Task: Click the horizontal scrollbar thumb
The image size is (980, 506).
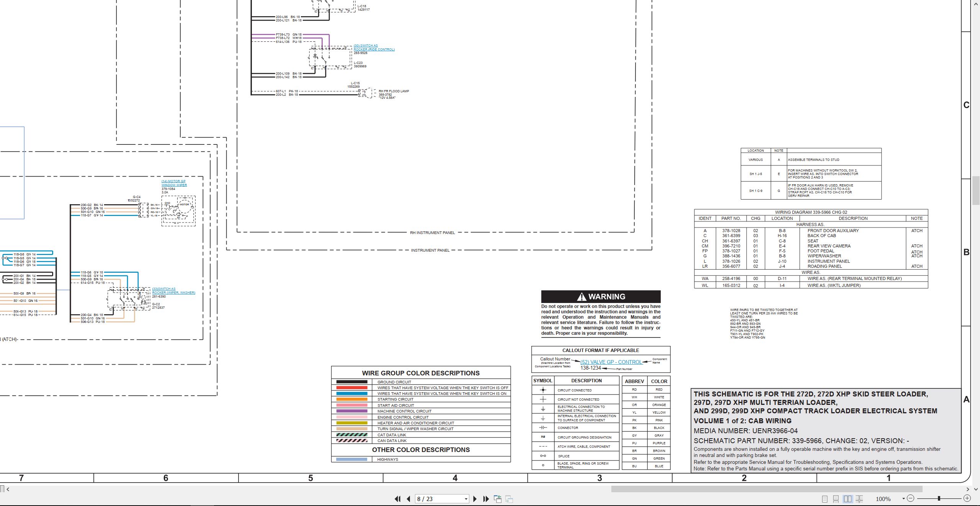Action: [767, 489]
